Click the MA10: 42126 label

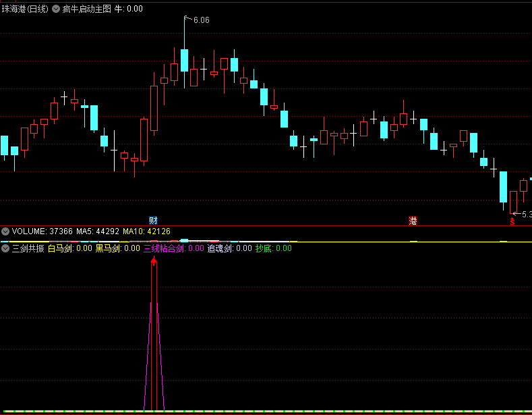point(146,231)
